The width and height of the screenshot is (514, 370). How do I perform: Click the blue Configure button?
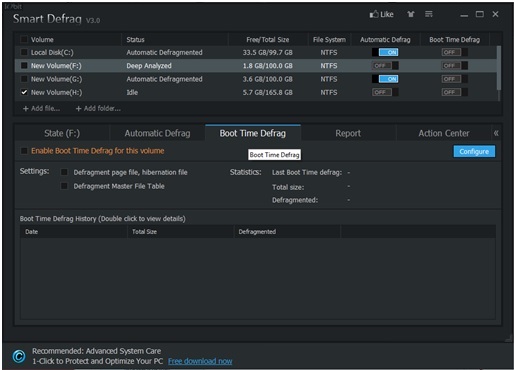coord(474,151)
